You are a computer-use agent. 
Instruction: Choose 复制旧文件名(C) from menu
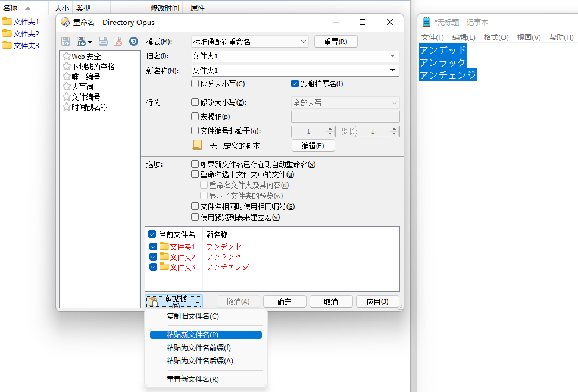(x=206, y=316)
